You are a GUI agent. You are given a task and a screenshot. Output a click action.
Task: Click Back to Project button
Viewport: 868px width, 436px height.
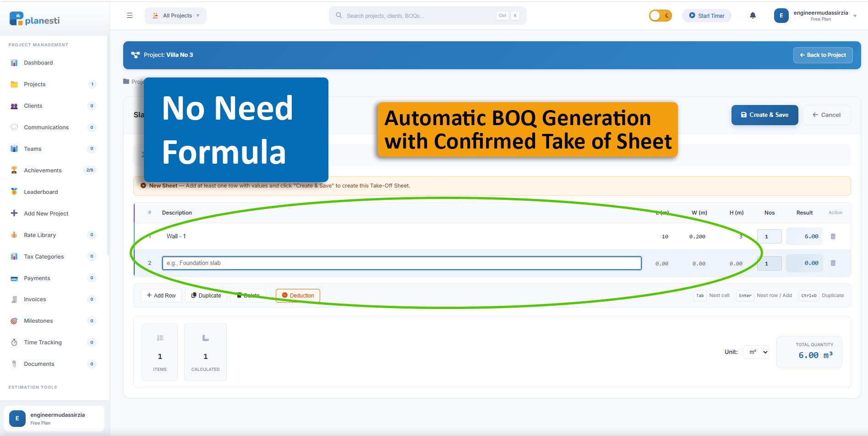point(823,55)
